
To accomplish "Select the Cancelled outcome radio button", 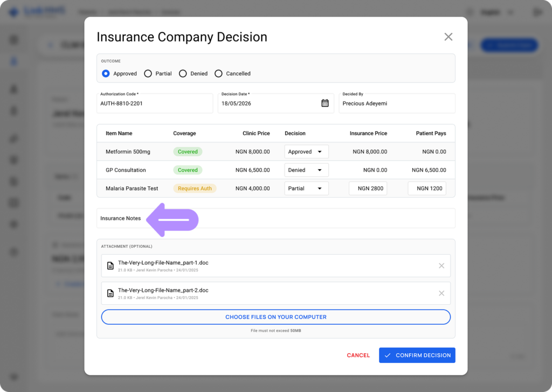I will [x=218, y=73].
